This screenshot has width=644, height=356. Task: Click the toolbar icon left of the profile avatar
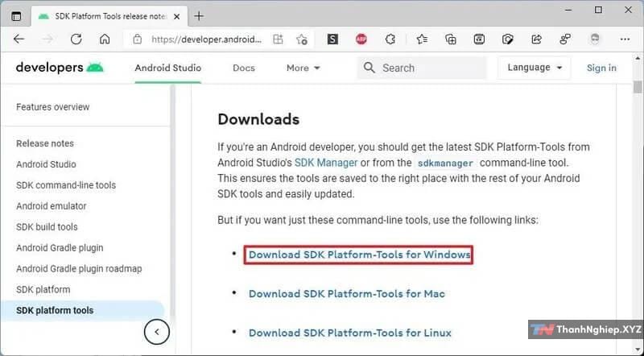tap(565, 39)
